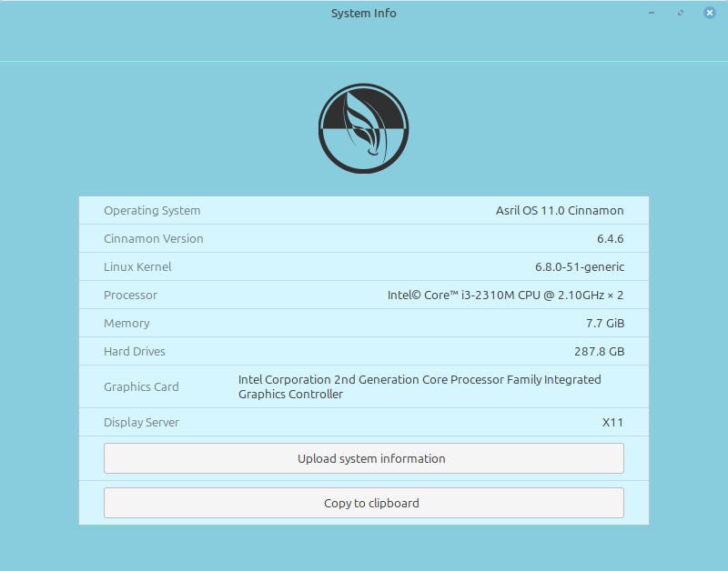
Task: Select the Intel Core i3-2310M processor value
Action: [x=505, y=295]
